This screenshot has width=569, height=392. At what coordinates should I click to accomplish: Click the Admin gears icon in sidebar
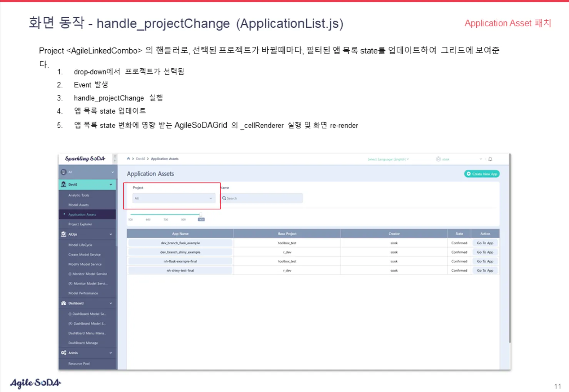point(63,353)
